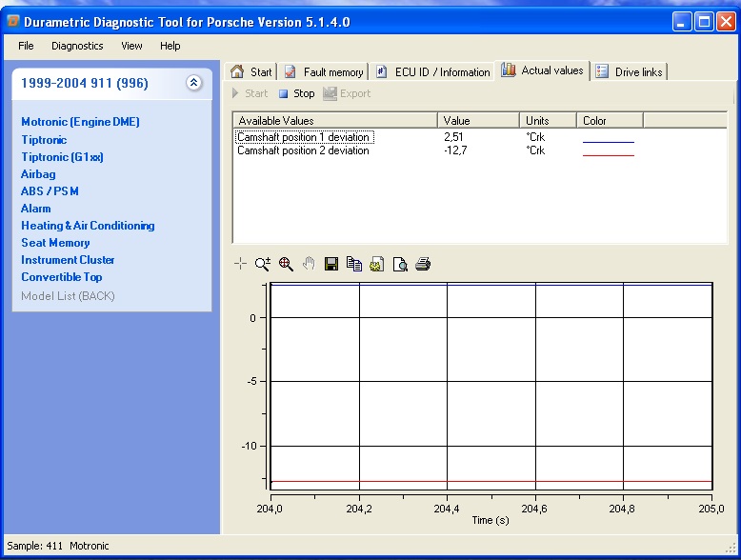Click the greyed Start play button
This screenshot has width=741, height=560.
[250, 93]
